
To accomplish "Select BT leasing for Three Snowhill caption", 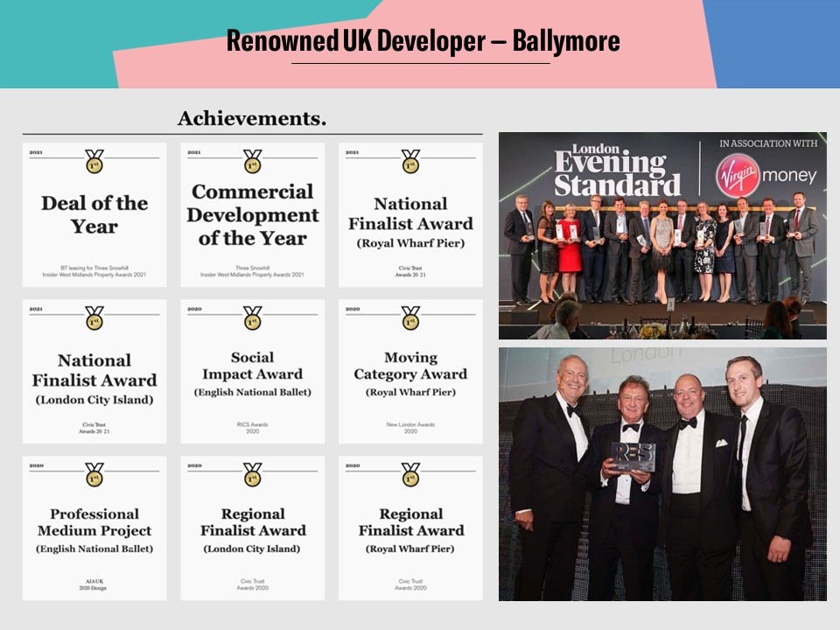I will [x=94, y=271].
